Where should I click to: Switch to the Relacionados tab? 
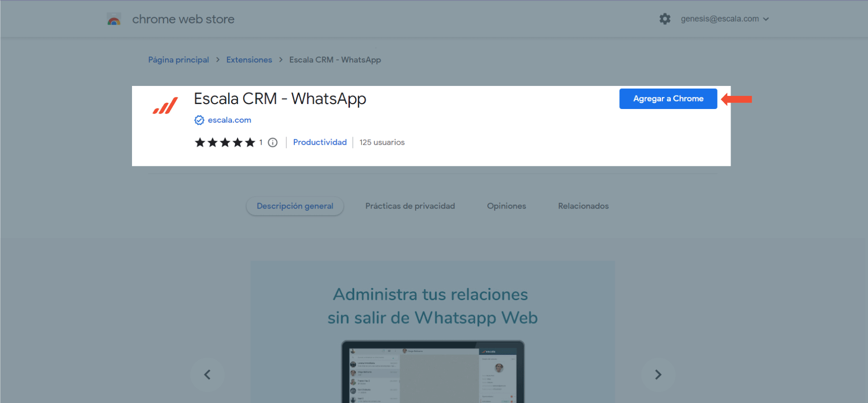(583, 206)
